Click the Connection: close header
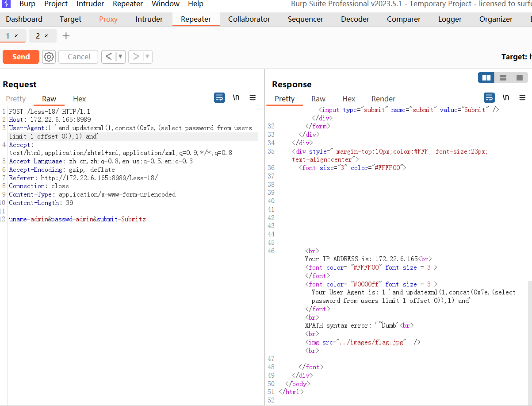 coord(39,186)
